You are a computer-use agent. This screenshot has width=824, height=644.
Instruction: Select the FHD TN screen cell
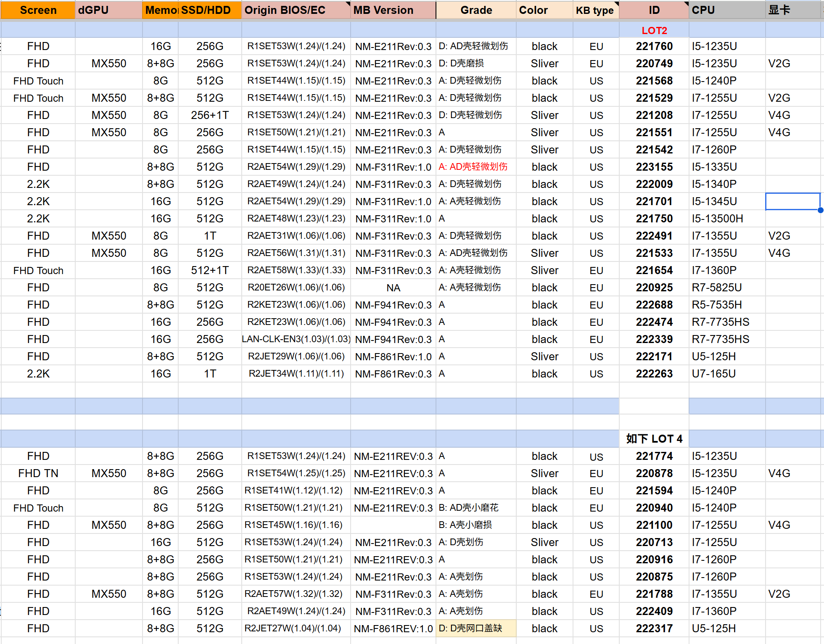38,473
